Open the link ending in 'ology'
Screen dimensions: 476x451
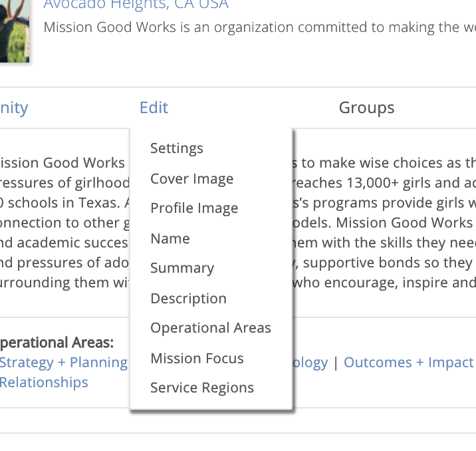310,363
